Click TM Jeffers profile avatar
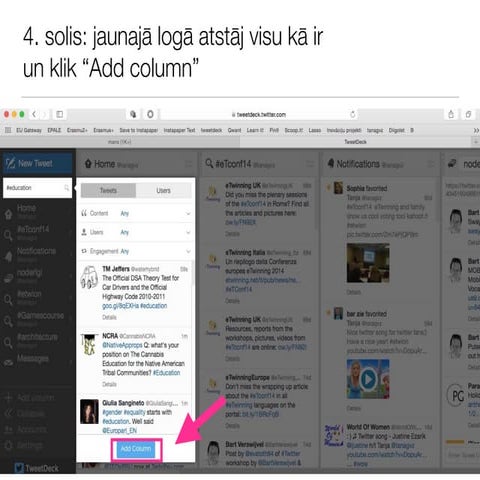The image size is (480, 480). click(89, 277)
